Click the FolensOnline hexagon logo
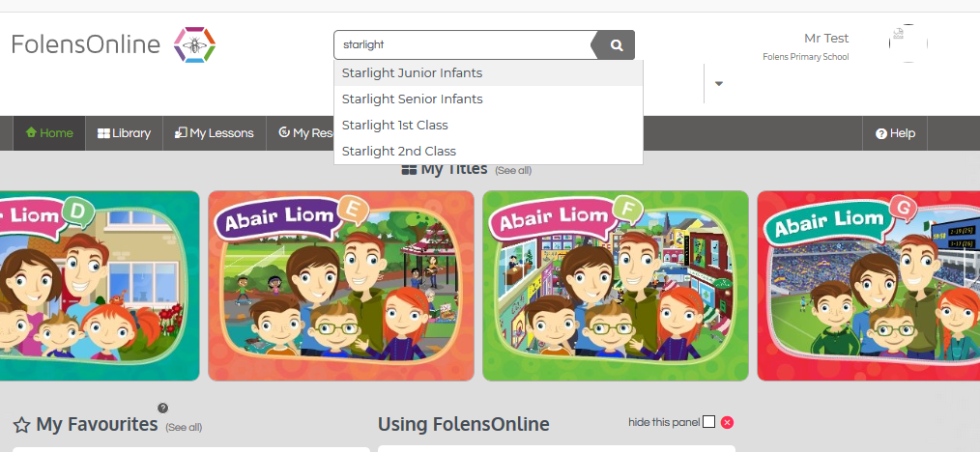 pyautogui.click(x=193, y=44)
